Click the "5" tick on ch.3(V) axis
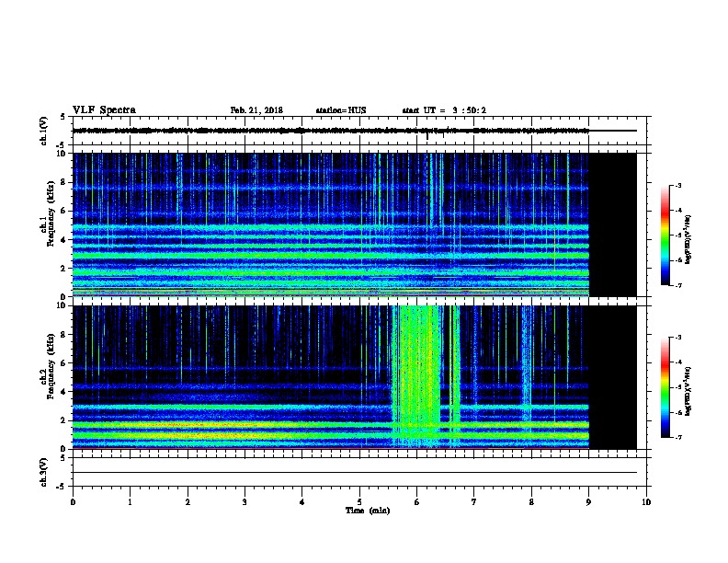 [63, 458]
